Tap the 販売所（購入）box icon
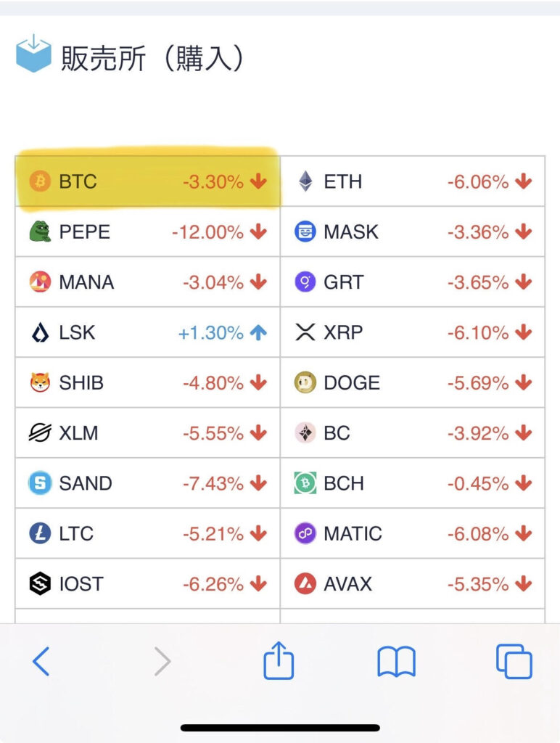Screen dimensions: 560x743 coord(33,53)
